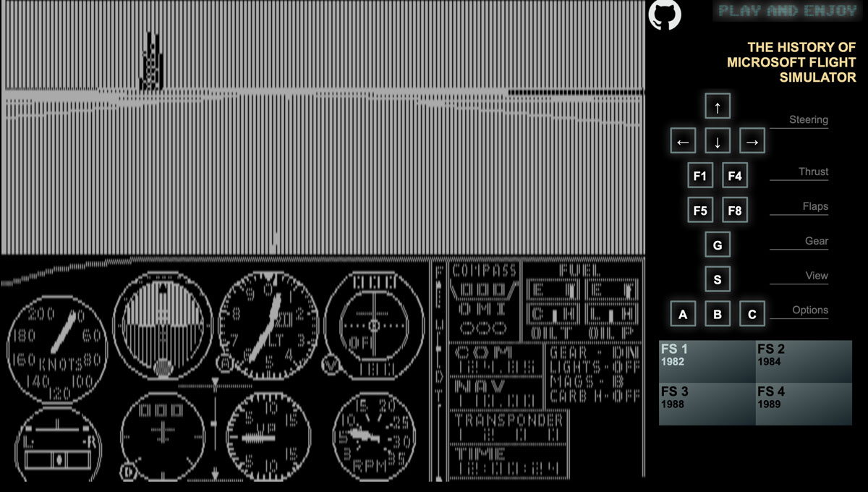This screenshot has height=492, width=868.
Task: Click the OIL T gauge
Action: [552, 322]
